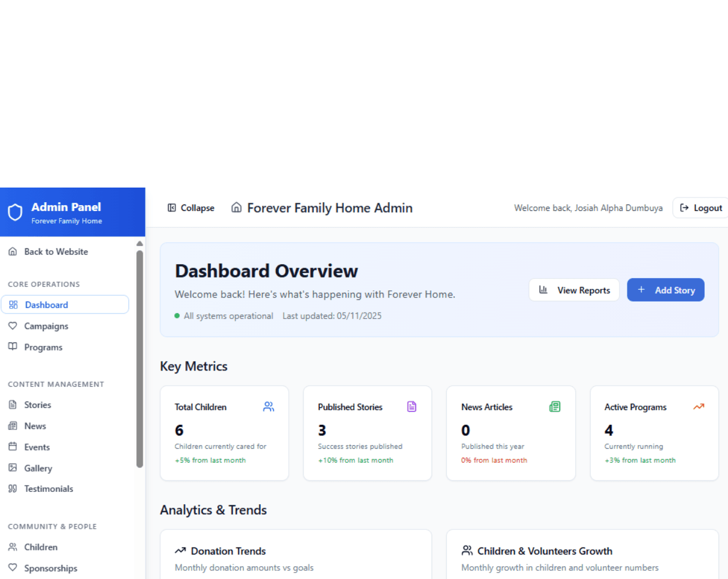Click the people icon beside Children & Volunteers Growth
Screen dimensions: 728x579
pyautogui.click(x=467, y=550)
